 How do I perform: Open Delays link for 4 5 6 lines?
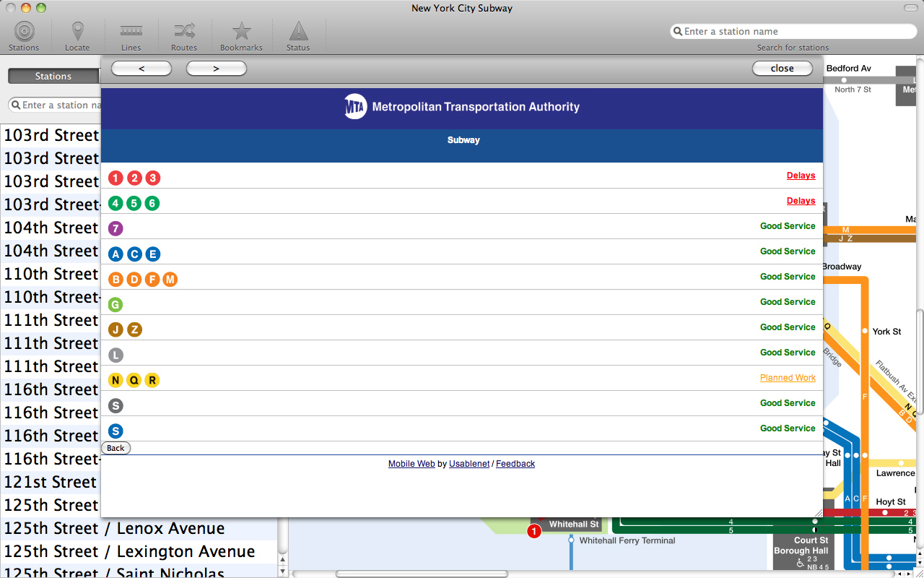(x=801, y=201)
